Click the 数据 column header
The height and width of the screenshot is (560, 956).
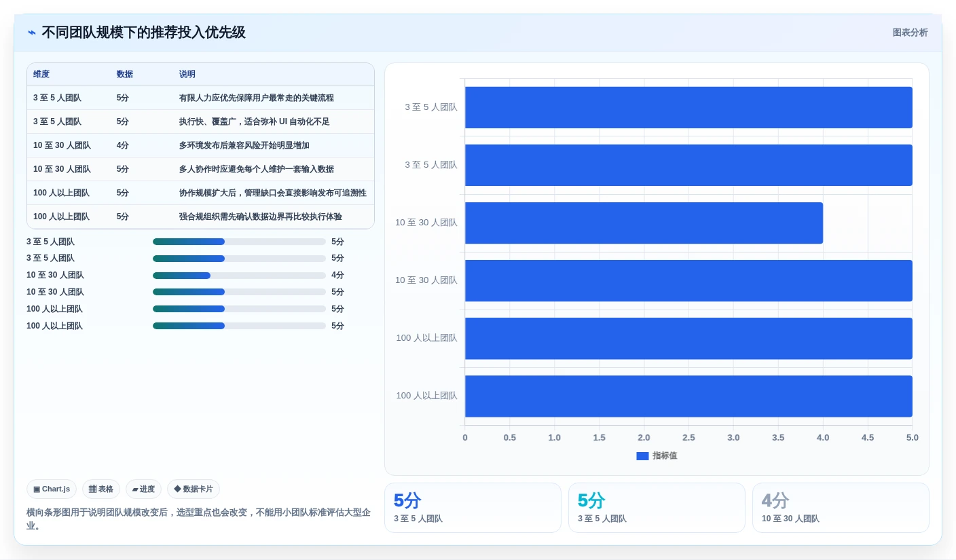point(125,74)
